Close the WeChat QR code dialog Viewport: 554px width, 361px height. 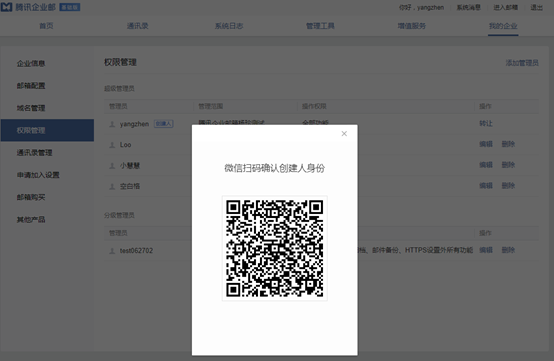[x=344, y=134]
